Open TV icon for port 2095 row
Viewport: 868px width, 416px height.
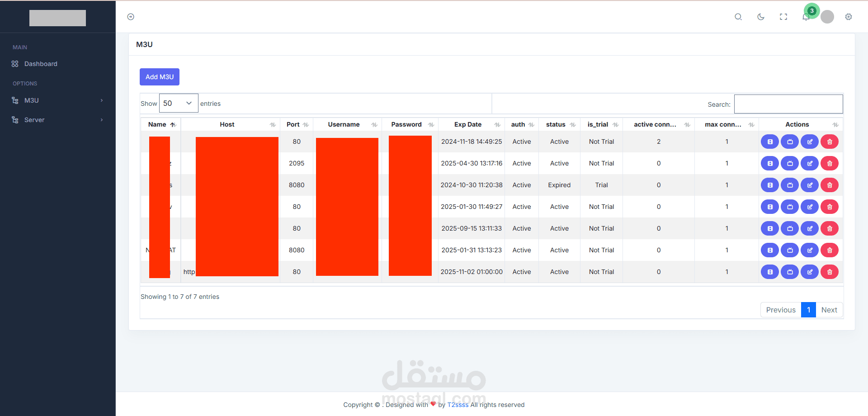click(790, 163)
